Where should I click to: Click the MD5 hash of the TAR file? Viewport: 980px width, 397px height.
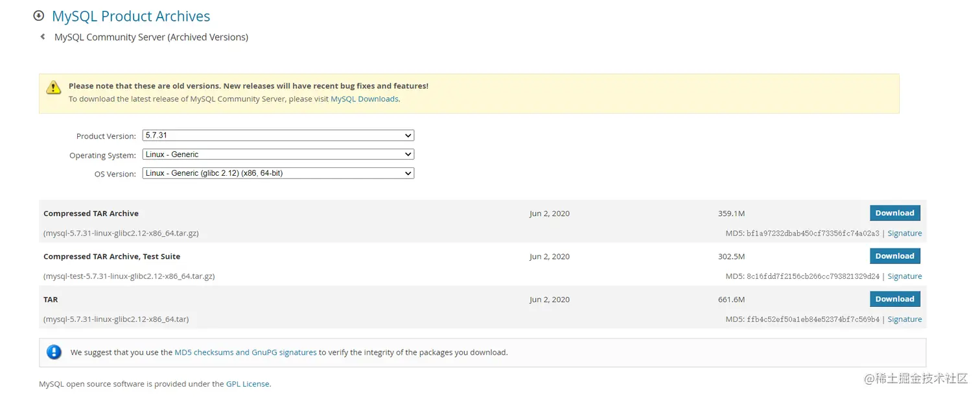(x=813, y=319)
